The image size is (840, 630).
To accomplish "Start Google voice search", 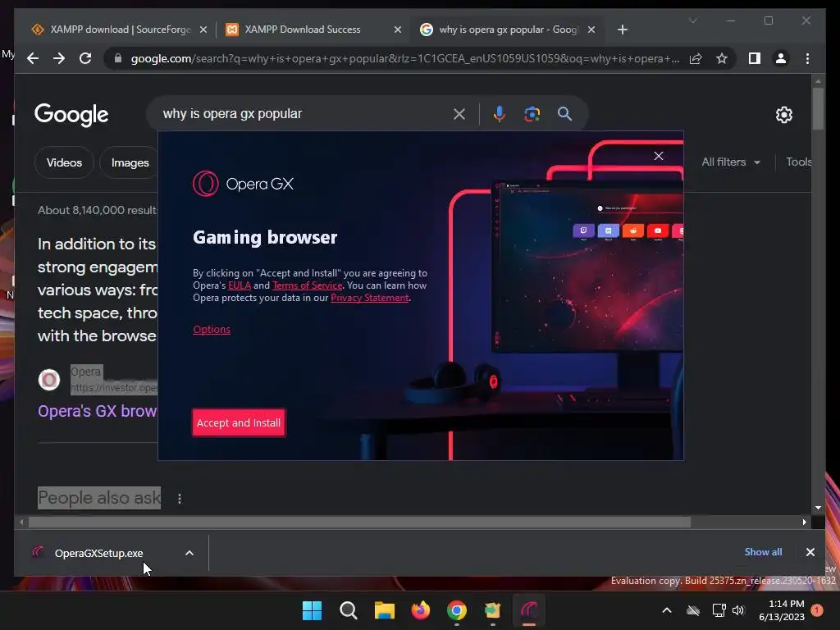I will click(x=499, y=113).
